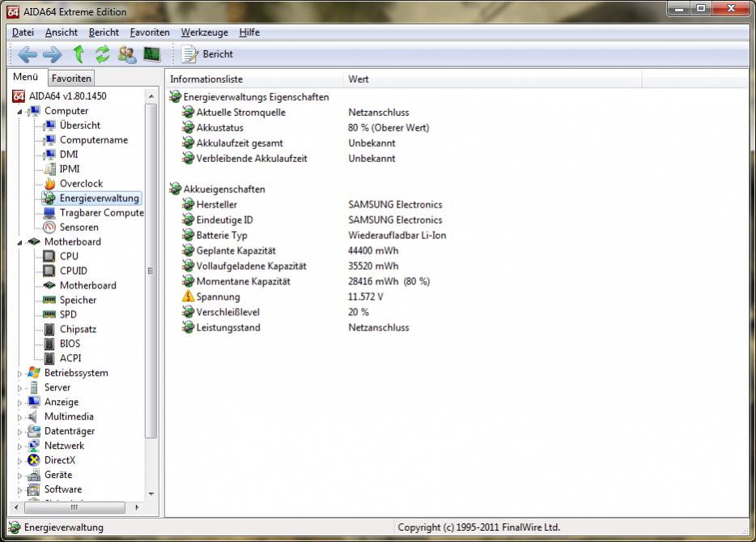This screenshot has height=542, width=756.
Task: Open the users icon in toolbar
Action: coord(127,54)
